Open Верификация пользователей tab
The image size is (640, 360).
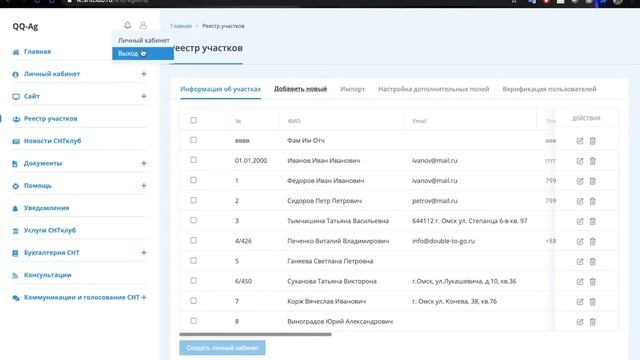(549, 89)
